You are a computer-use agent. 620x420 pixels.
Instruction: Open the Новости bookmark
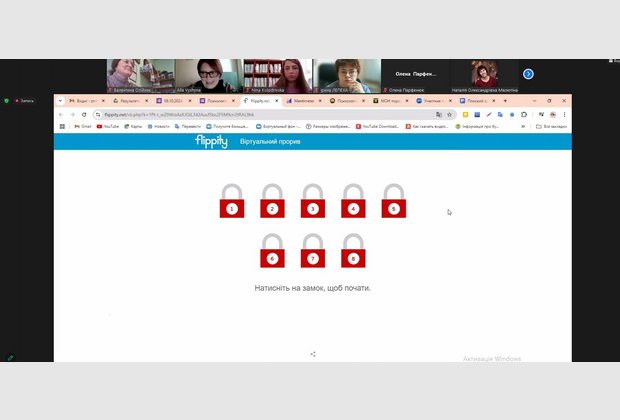158,127
